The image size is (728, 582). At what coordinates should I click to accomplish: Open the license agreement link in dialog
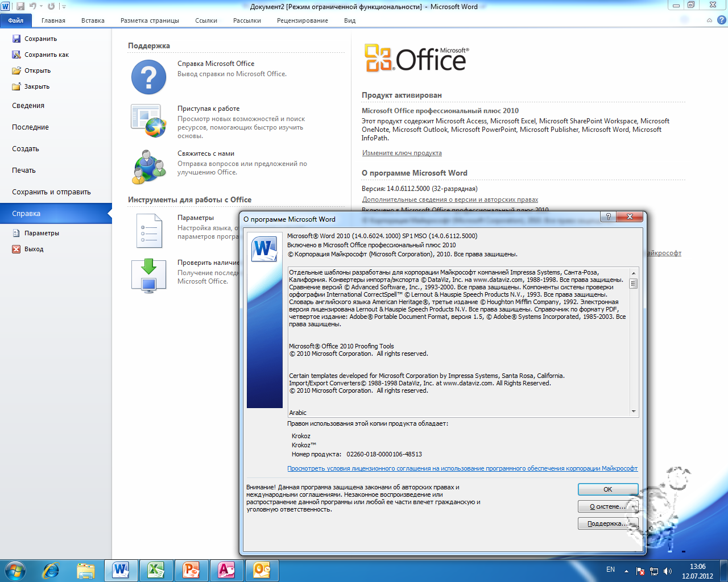tap(462, 469)
